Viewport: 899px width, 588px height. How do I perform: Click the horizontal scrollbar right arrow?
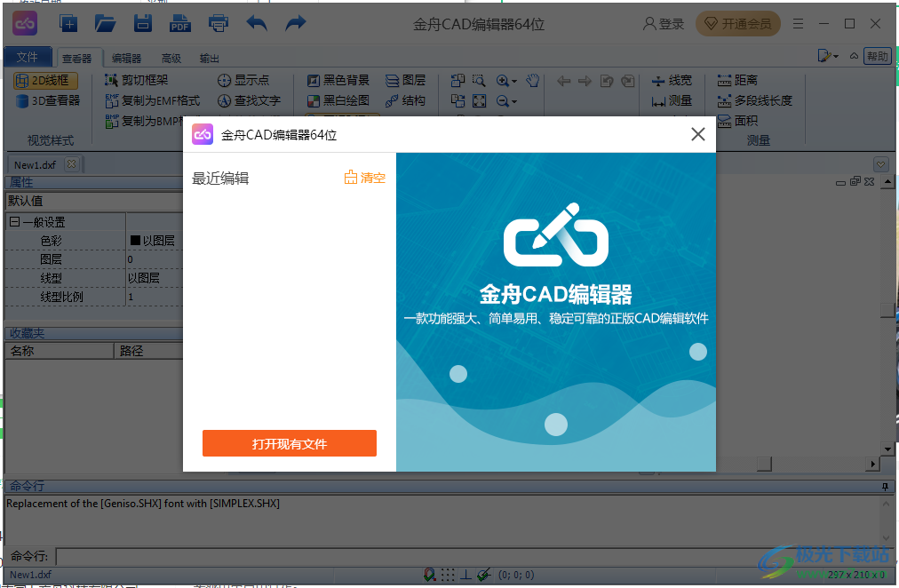872,464
